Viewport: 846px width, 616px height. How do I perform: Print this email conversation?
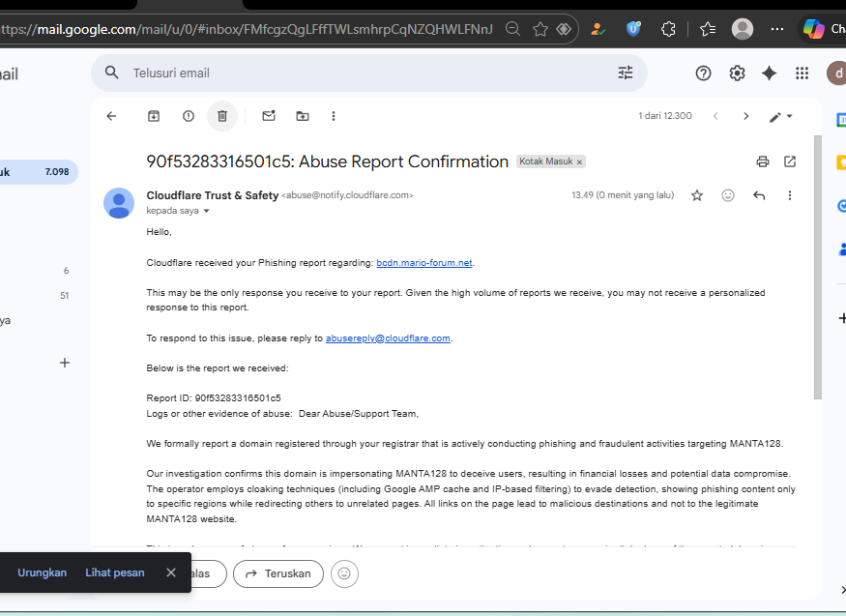[x=763, y=161]
